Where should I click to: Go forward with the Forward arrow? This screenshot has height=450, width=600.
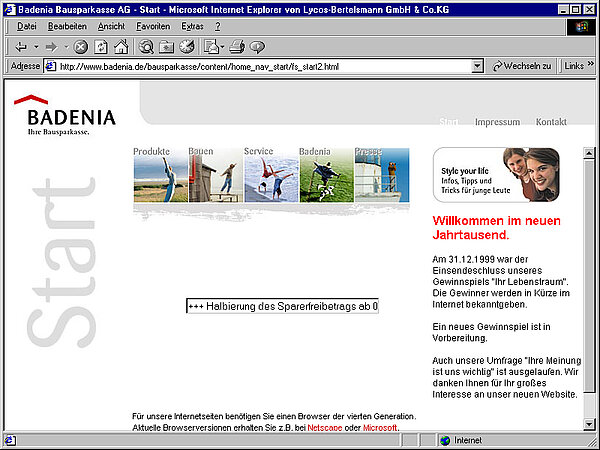[x=51, y=47]
